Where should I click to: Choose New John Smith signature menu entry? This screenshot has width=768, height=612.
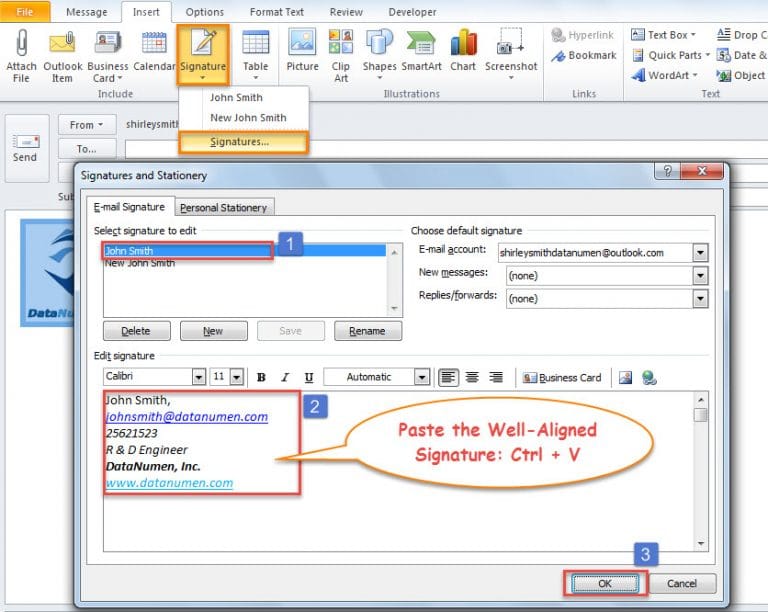tap(248, 118)
